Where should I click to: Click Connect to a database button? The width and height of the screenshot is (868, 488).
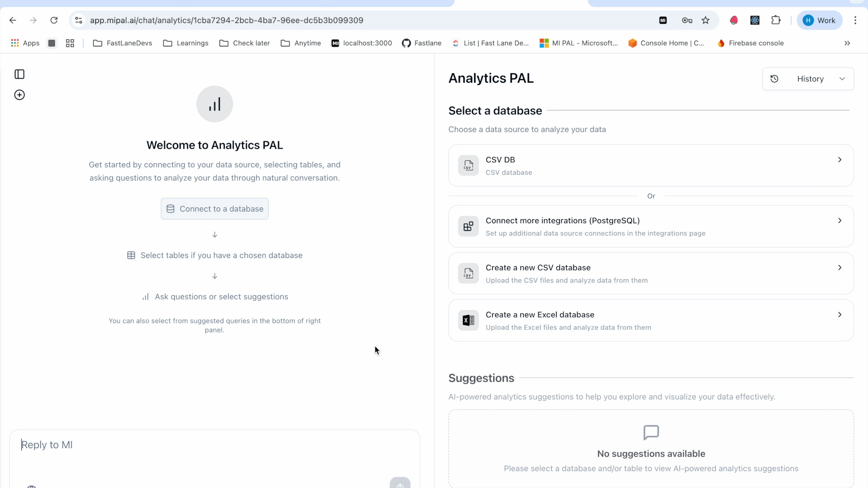pyautogui.click(x=215, y=209)
